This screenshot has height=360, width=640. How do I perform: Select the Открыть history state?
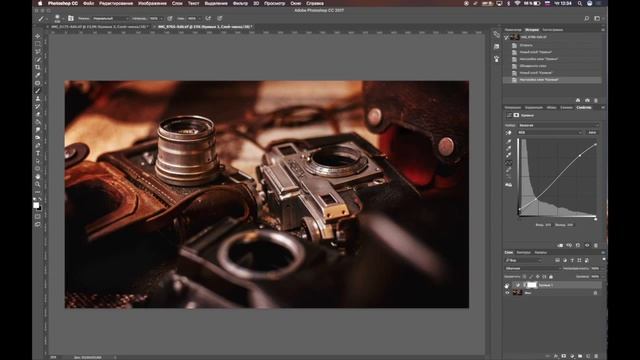coord(526,45)
